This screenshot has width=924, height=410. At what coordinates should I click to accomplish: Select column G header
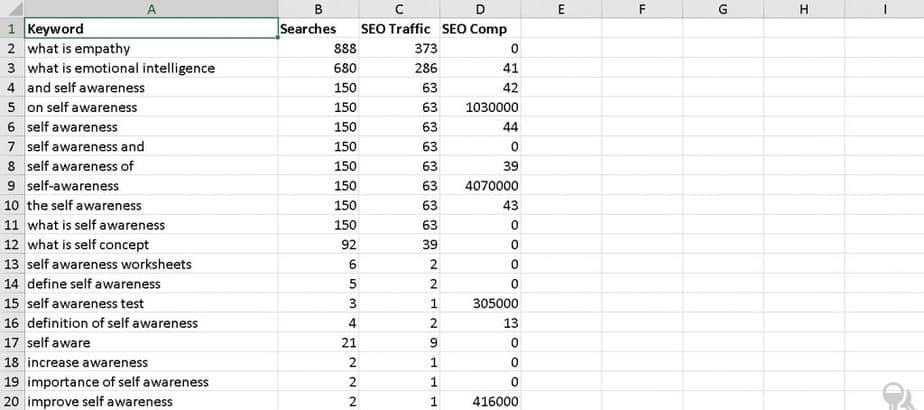click(x=723, y=9)
